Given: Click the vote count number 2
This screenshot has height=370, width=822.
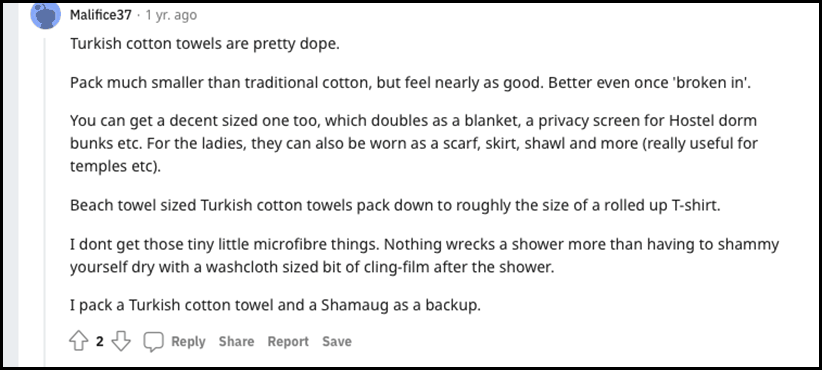Looking at the screenshot, I should coord(100,342).
